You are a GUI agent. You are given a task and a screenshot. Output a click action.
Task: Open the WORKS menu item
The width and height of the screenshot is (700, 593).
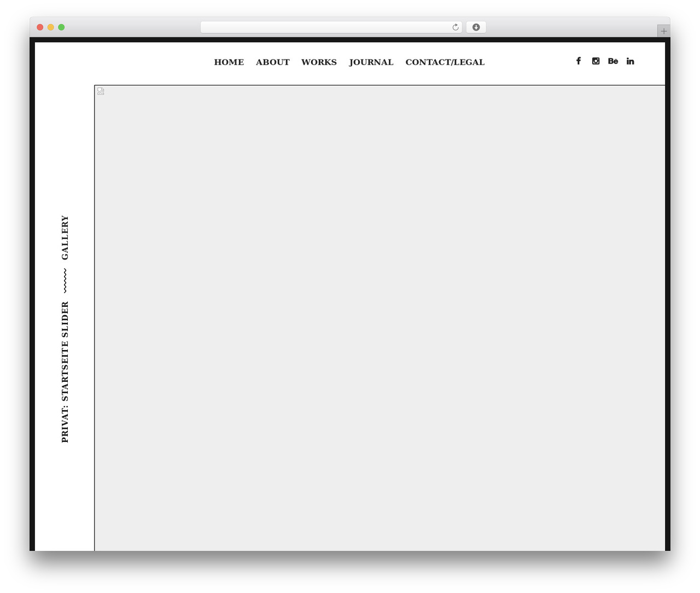tap(319, 62)
